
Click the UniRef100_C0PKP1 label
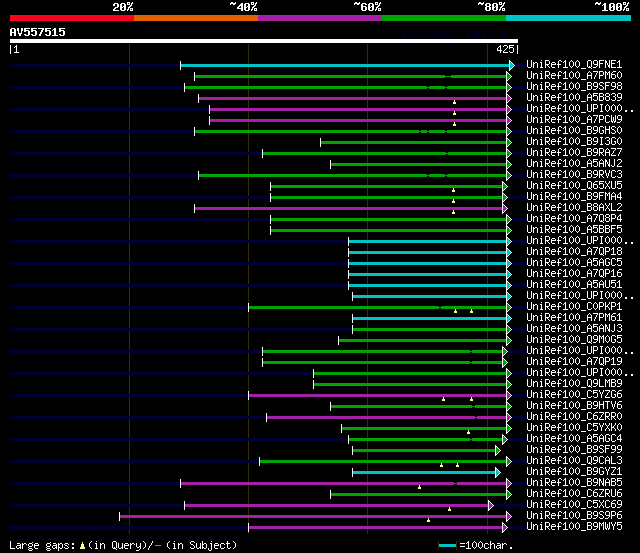point(574,307)
